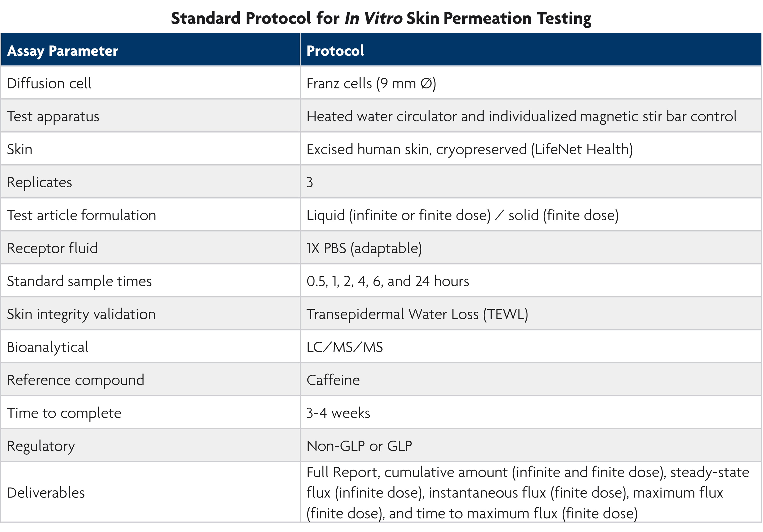Select the Replicates value "3"
Screen dimensions: 763x532
click(310, 182)
